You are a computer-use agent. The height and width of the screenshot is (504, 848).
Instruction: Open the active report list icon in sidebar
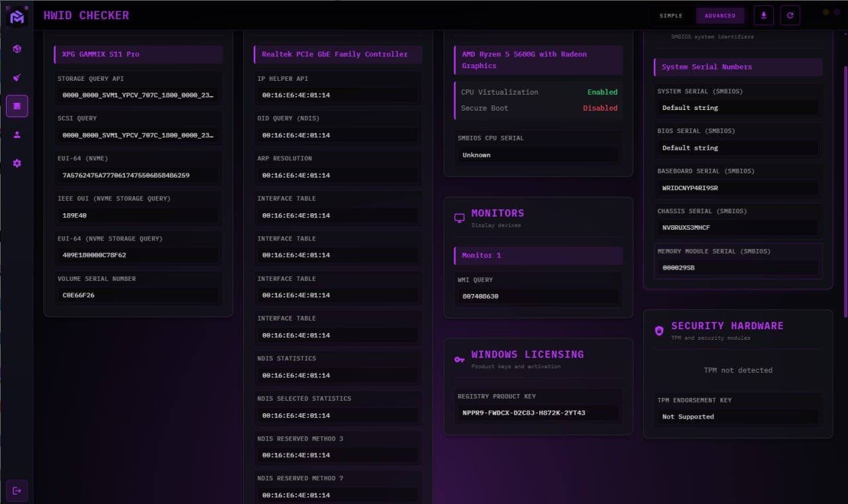17,105
